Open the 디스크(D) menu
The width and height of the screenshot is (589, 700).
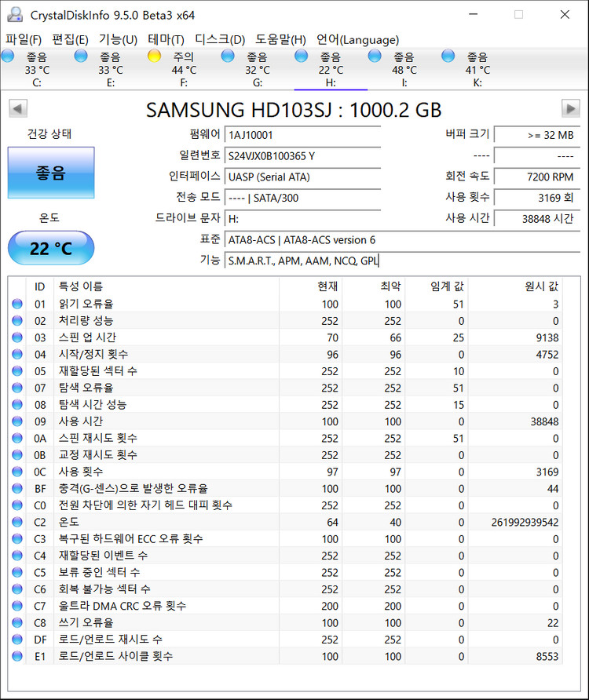pos(220,40)
